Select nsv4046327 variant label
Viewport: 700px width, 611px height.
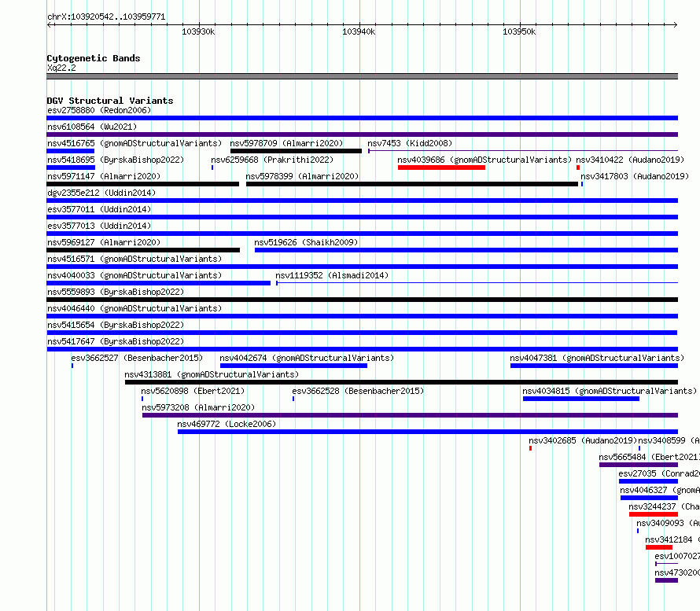(x=660, y=490)
